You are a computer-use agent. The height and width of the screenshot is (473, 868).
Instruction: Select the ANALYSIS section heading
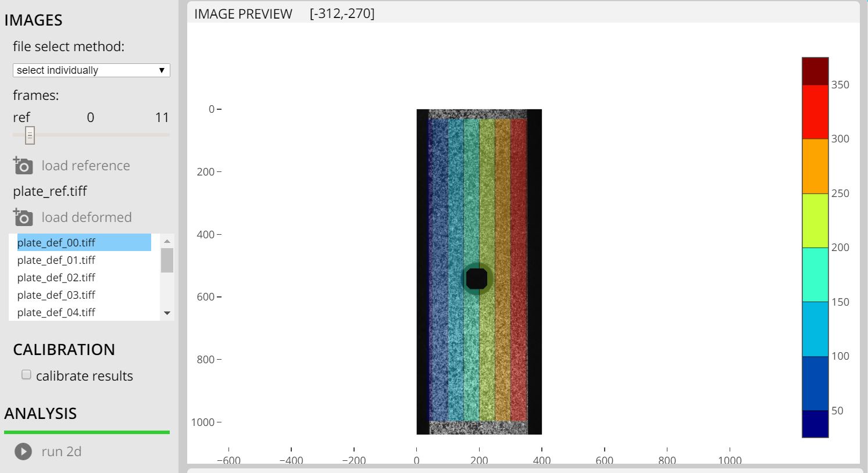point(40,413)
